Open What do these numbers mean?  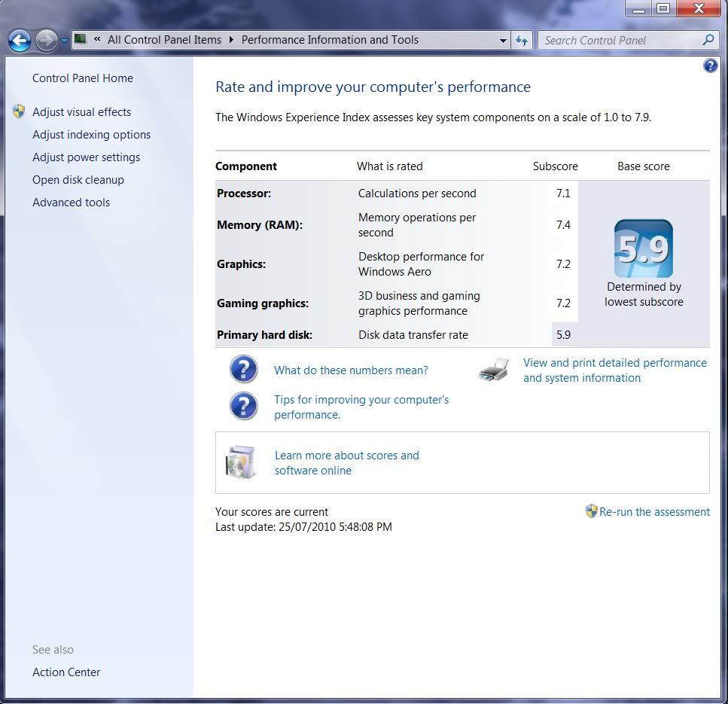pyautogui.click(x=351, y=370)
